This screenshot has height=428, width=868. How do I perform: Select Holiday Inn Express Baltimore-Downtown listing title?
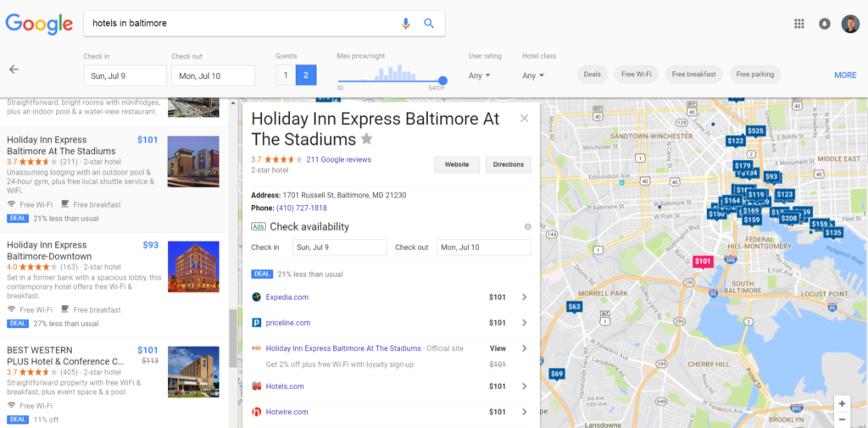[49, 251]
